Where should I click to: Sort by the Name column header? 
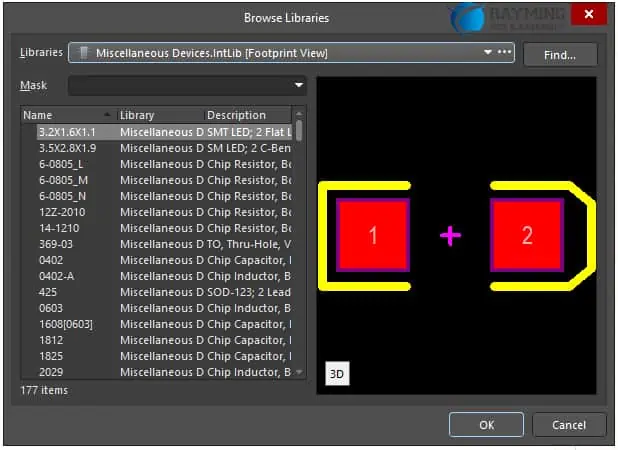pos(66,115)
